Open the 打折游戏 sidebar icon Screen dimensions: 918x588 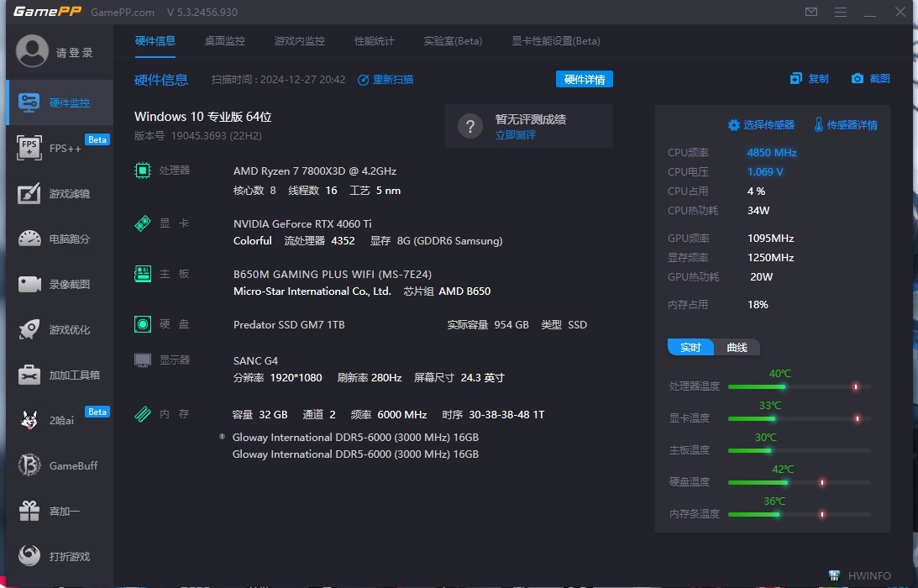(x=29, y=556)
